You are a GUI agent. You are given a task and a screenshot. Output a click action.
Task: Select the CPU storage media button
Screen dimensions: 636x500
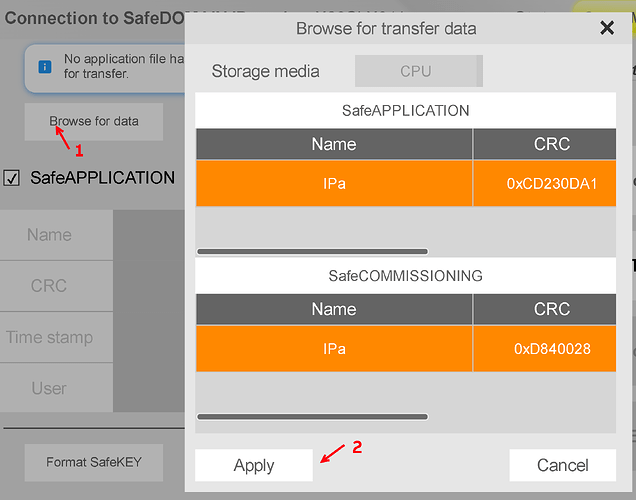tap(418, 71)
